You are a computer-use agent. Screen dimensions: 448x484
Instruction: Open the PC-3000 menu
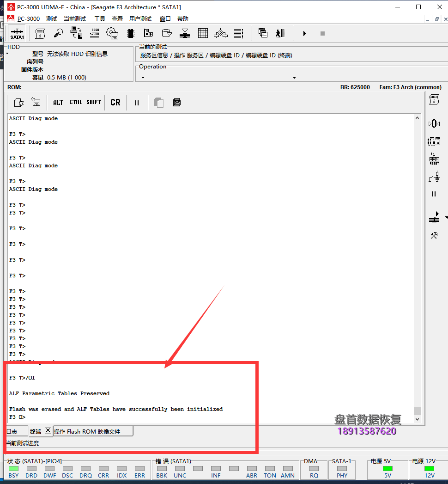(x=29, y=19)
